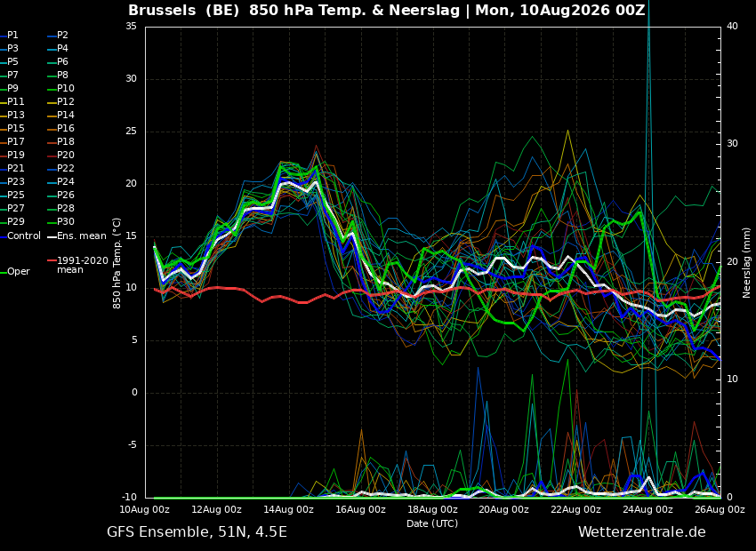
Task: Click the Wetterzentrale.de credit text
Action: point(642,532)
